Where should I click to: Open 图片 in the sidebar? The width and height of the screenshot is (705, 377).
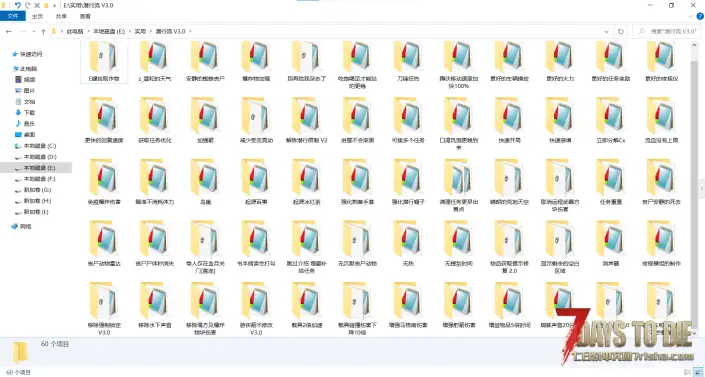click(25, 91)
